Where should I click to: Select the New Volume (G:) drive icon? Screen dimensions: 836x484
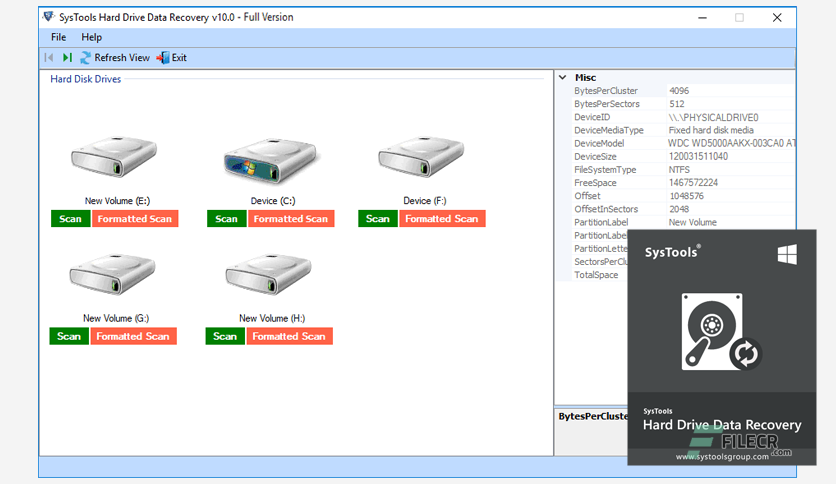(x=112, y=274)
